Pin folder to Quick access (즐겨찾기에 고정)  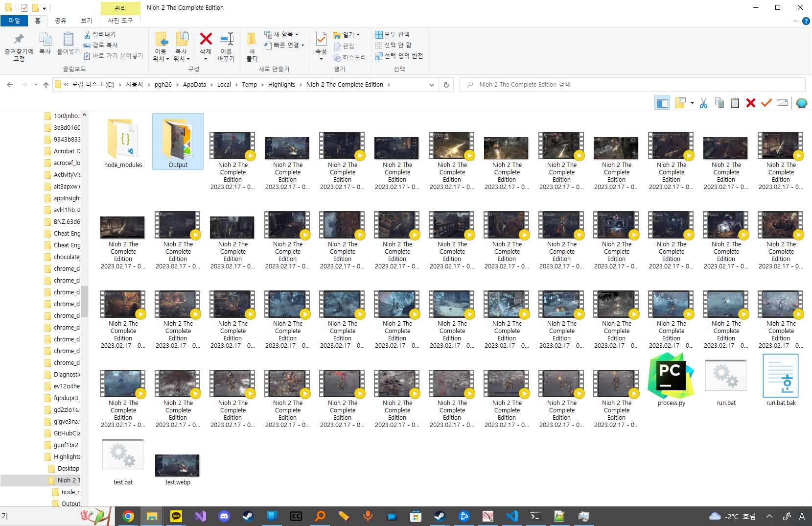[19, 47]
